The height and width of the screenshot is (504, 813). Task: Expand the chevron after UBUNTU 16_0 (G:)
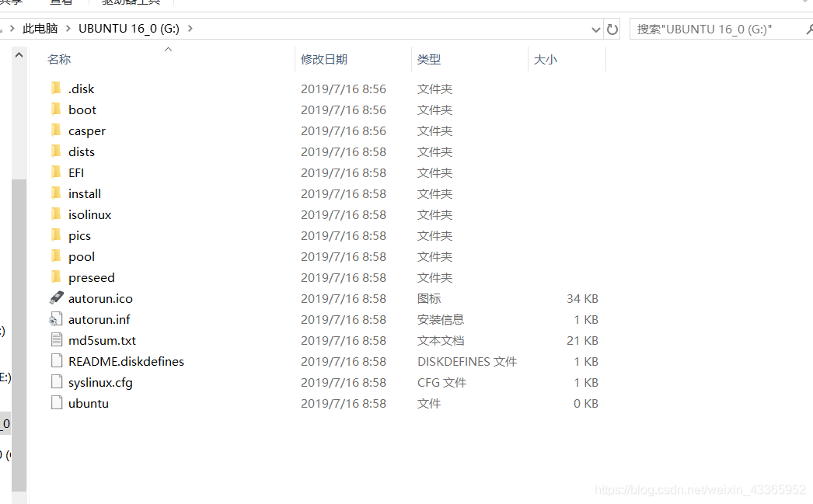(x=190, y=29)
